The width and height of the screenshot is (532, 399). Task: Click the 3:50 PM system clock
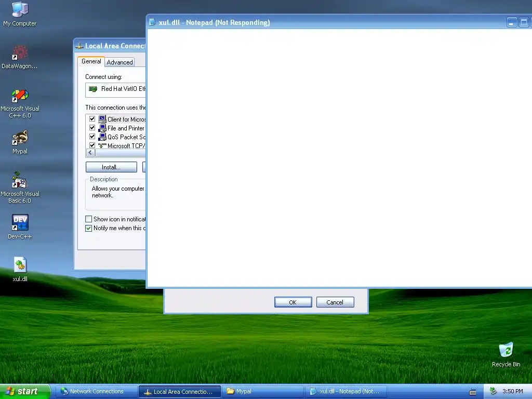tap(513, 392)
